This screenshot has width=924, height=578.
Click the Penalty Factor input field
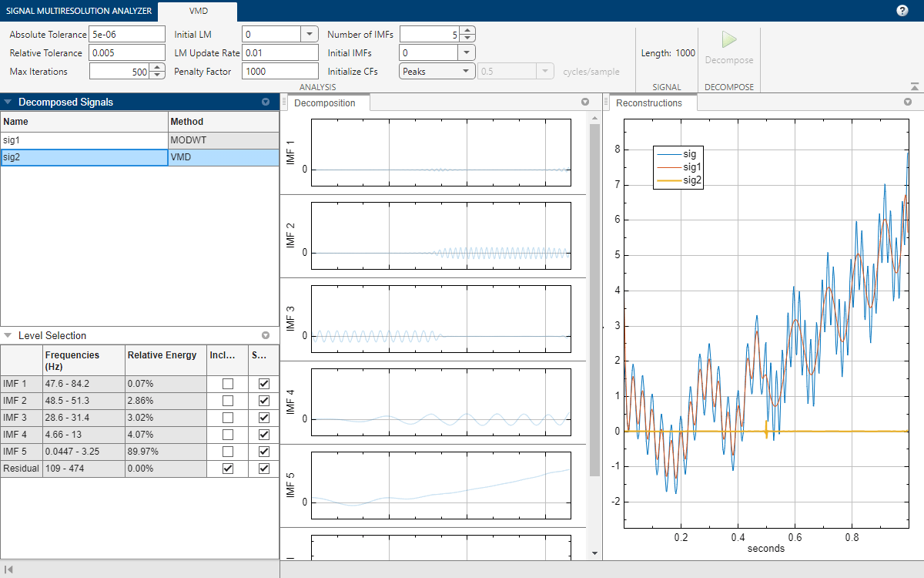pos(280,71)
